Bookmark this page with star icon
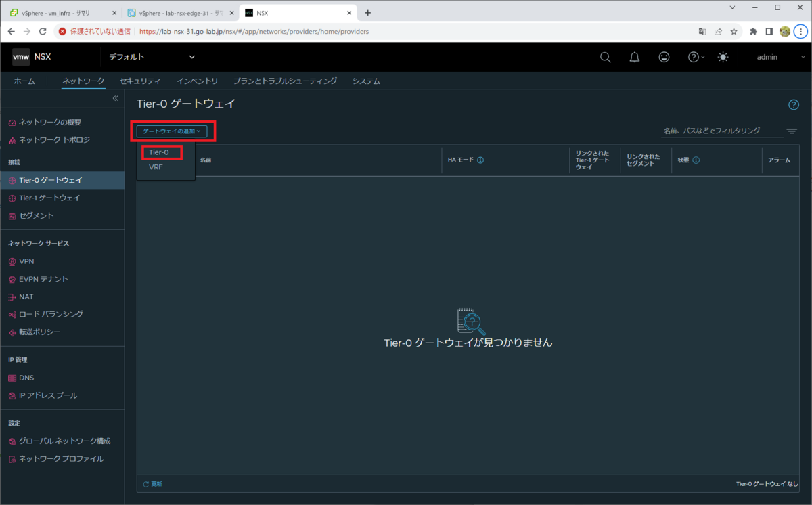 [x=734, y=31]
